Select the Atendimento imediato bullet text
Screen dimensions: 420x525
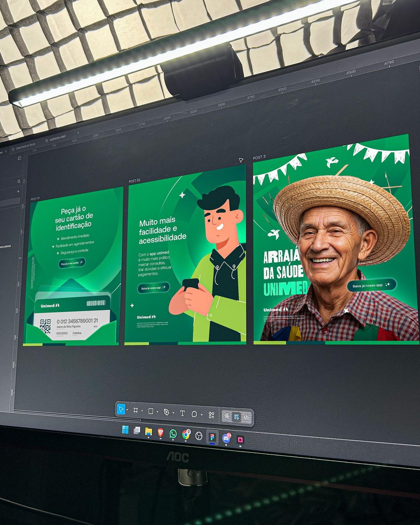(75, 236)
